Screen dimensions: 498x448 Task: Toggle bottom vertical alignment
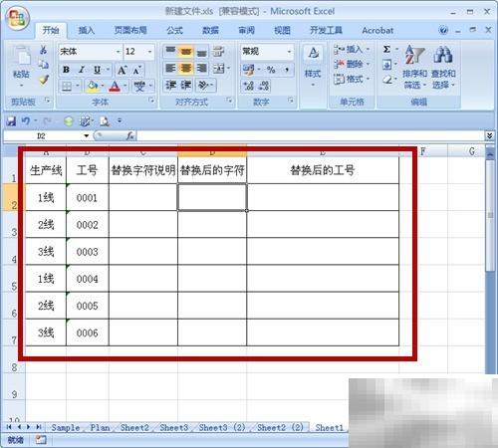click(201, 51)
